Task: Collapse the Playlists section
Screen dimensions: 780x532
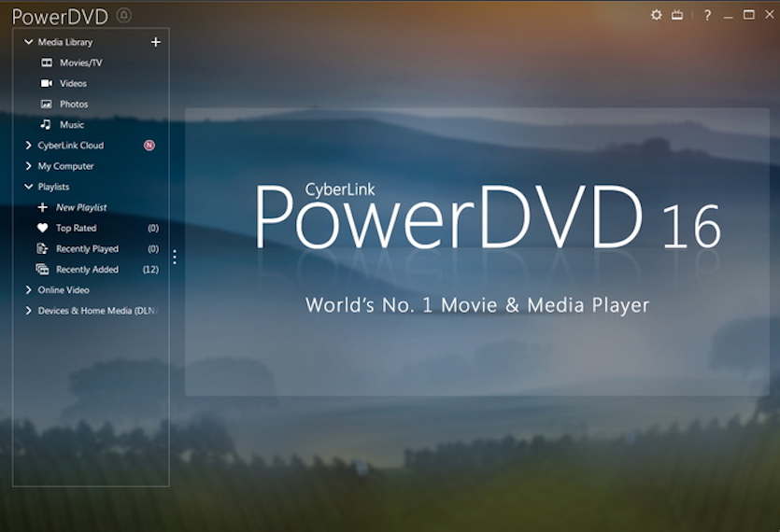Action: pos(28,187)
